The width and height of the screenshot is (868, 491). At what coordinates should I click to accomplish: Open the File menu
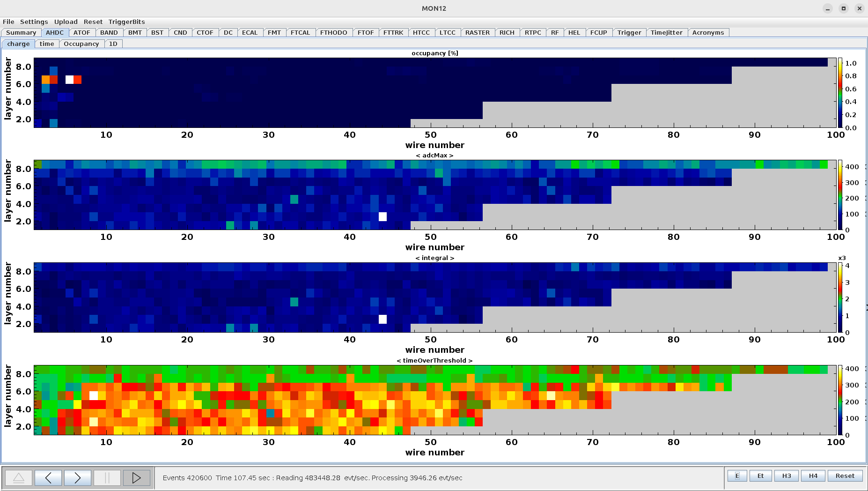[x=8, y=22]
